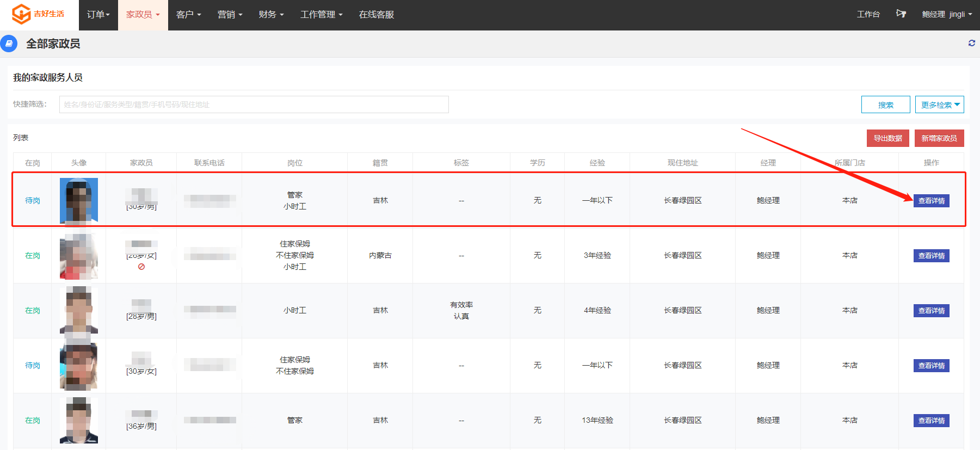Click the 搜索 button
This screenshot has width=980, height=450.
[886, 104]
